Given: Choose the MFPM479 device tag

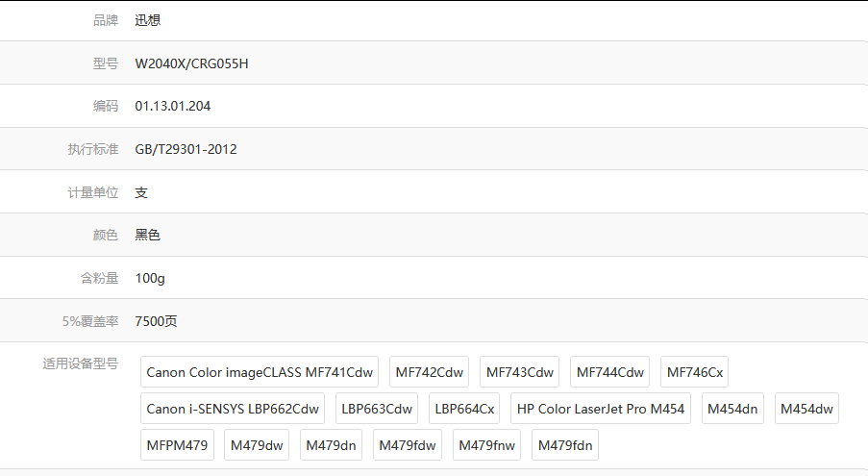Looking at the screenshot, I should click(x=177, y=445).
